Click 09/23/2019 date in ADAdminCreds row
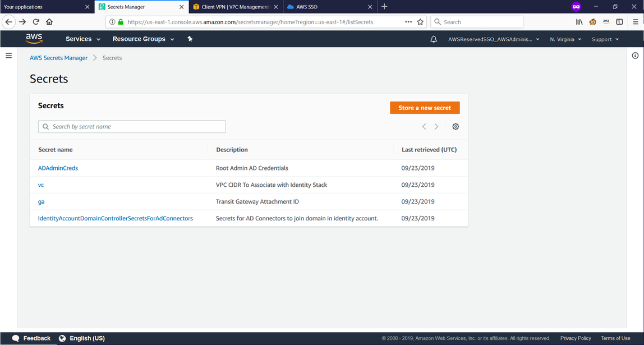Viewport: 644px width, 345px height. click(x=418, y=168)
